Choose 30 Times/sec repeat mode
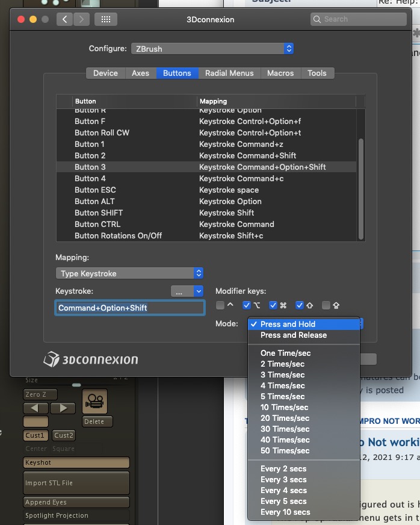420x525 pixels. point(304,429)
